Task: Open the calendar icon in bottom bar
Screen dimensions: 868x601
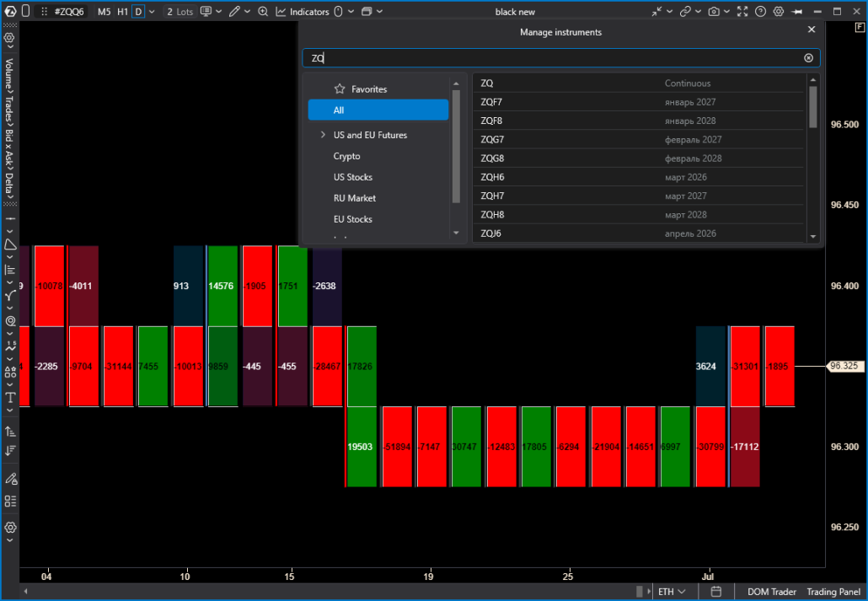Action: (715, 592)
